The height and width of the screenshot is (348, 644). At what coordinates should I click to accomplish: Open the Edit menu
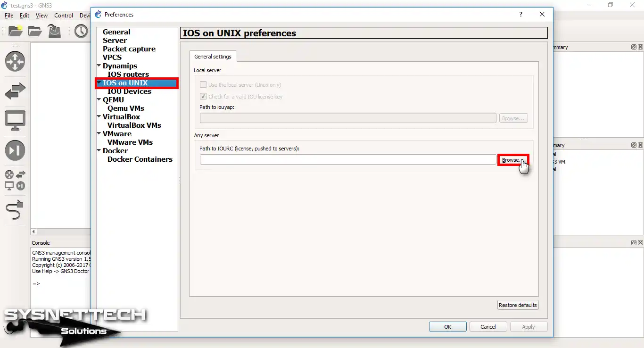tap(25, 16)
